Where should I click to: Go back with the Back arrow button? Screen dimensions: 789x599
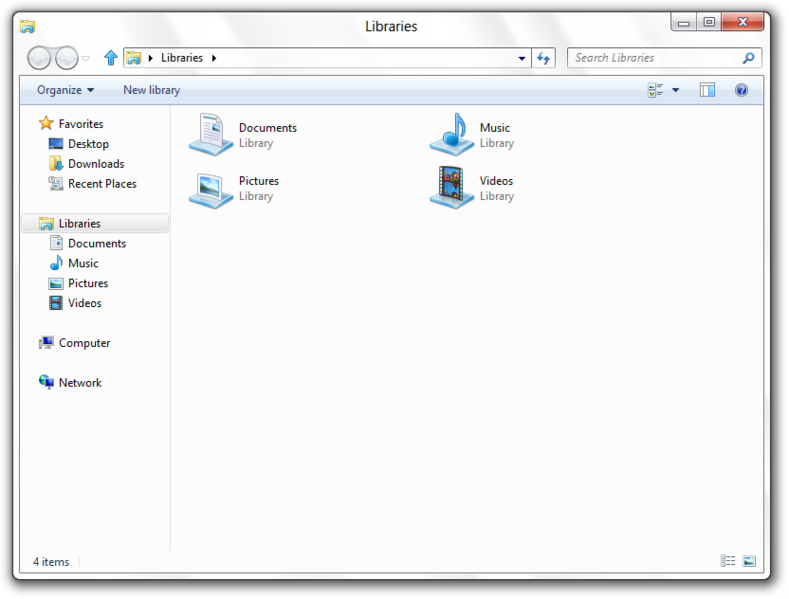point(39,58)
